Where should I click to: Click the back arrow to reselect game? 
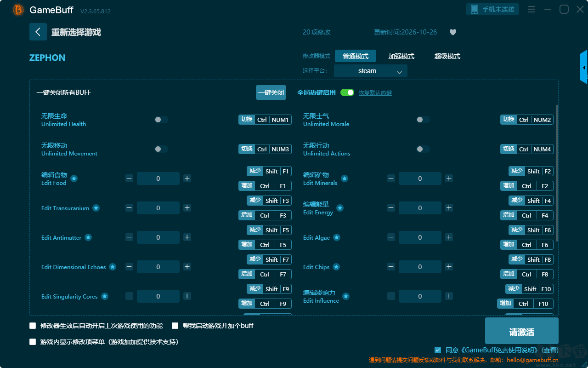point(38,32)
